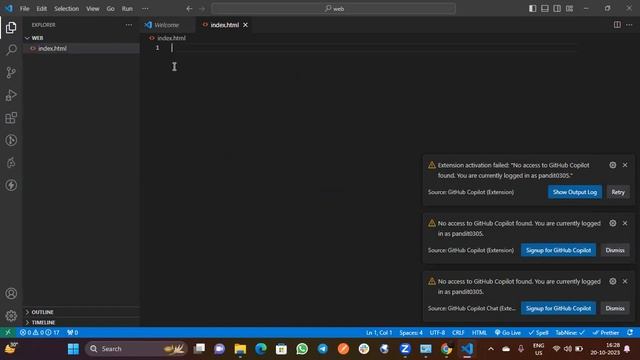Open the Run menu
Screen dimensions: 640x360
pyautogui.click(x=127, y=9)
